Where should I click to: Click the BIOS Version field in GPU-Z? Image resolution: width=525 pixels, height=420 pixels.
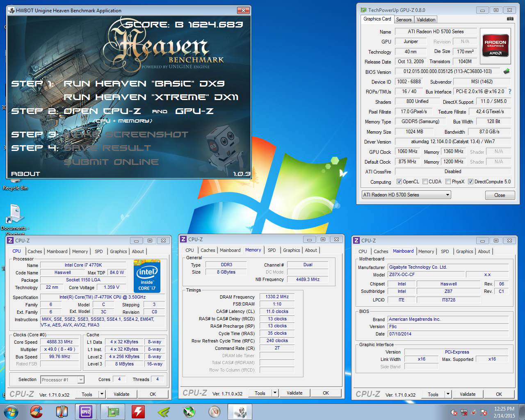[447, 71]
